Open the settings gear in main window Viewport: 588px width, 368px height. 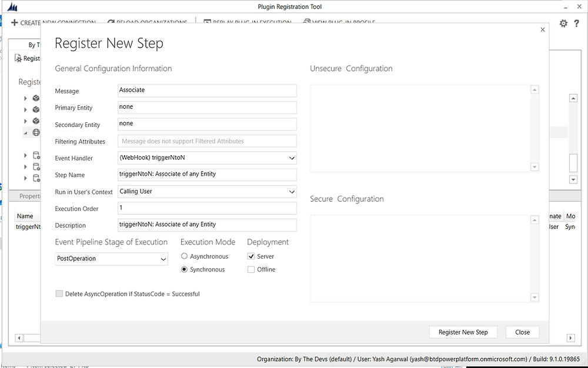click(563, 24)
